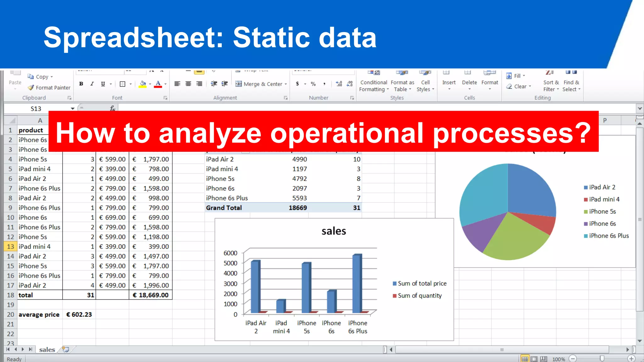Click the zoom in plus button
644x362 pixels.
[x=631, y=359]
